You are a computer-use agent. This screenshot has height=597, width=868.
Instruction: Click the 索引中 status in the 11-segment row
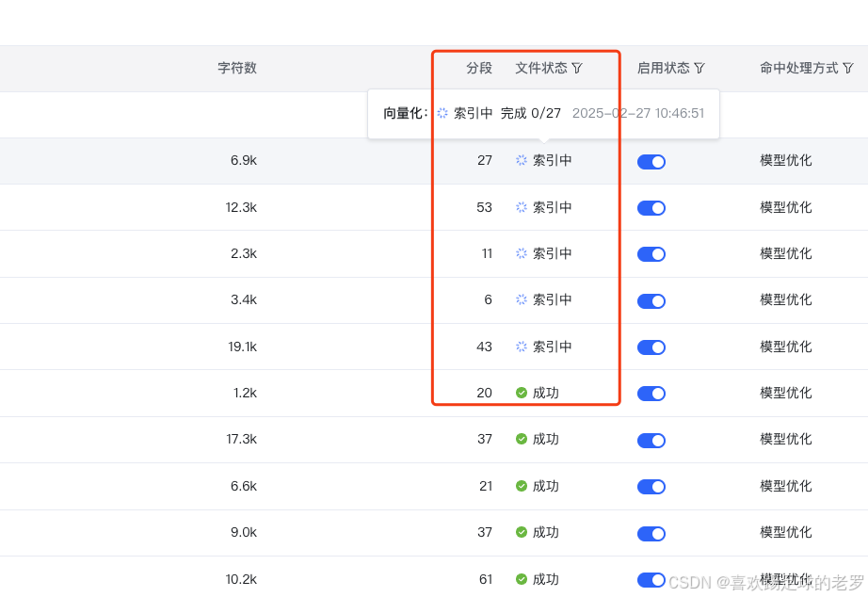pos(552,253)
